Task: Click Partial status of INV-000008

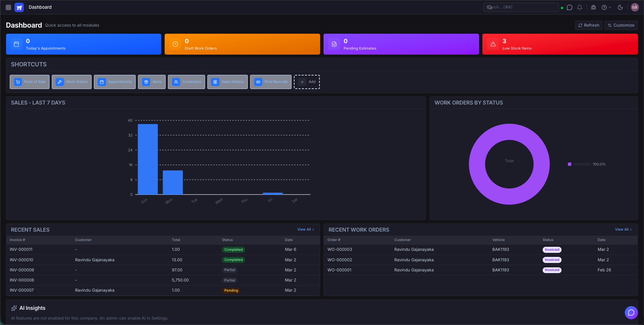Action: [x=230, y=280]
